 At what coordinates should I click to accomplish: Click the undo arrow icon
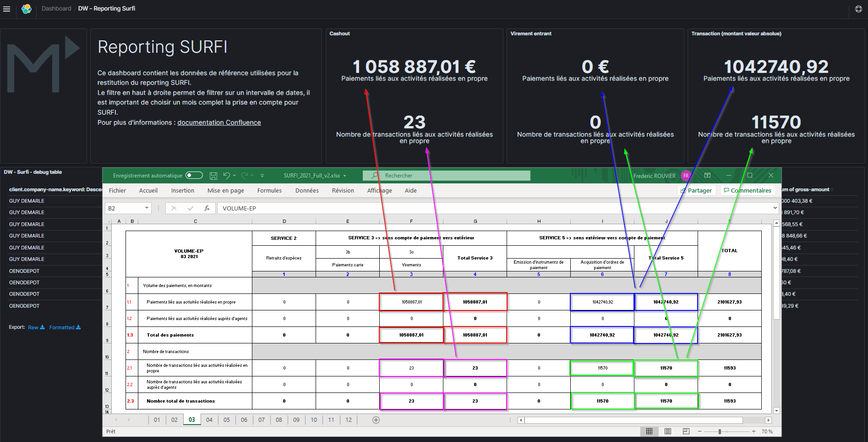(226, 176)
